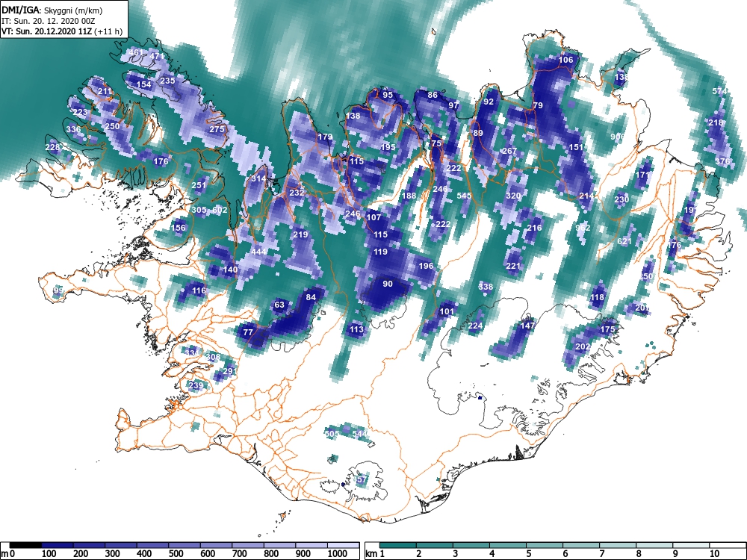Click the map value 63
Viewport: 747px width, 560px height.
pos(279,305)
